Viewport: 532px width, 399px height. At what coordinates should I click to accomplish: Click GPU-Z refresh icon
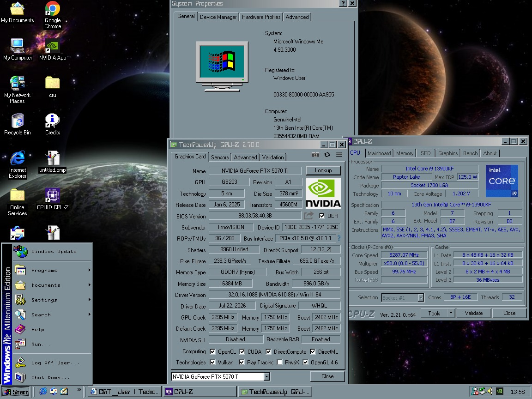327,155
